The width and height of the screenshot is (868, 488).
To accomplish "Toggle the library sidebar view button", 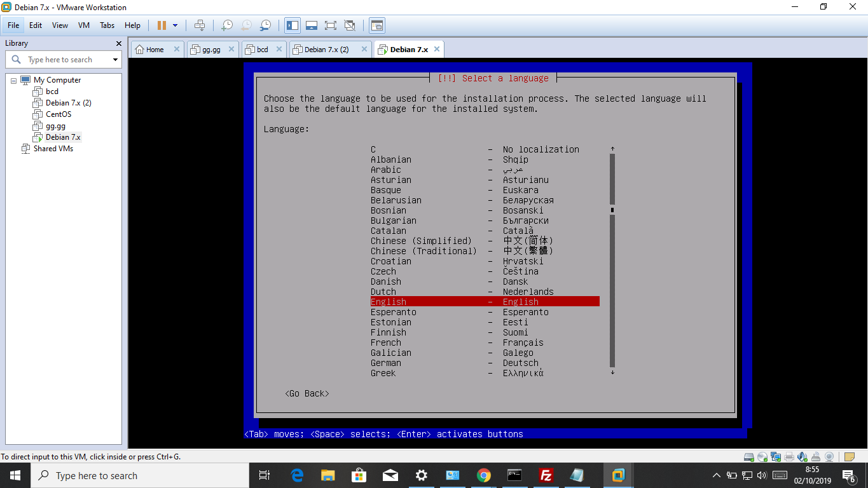I will coord(293,25).
